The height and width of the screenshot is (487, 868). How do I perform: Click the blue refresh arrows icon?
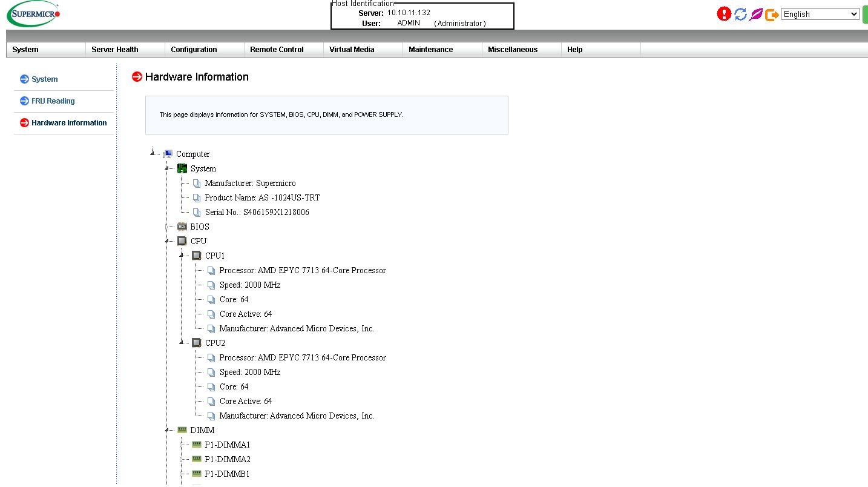coord(740,14)
